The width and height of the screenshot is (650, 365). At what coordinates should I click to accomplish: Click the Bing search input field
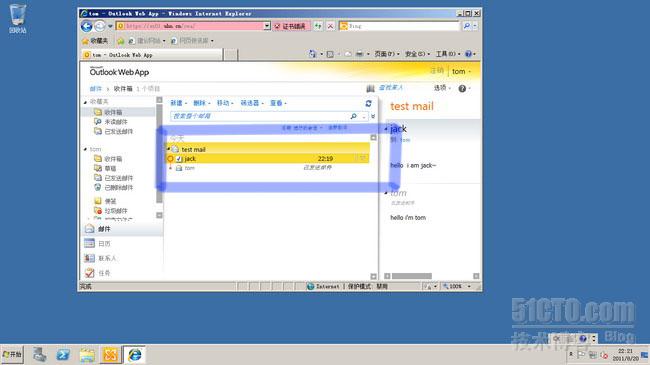[x=404, y=26]
